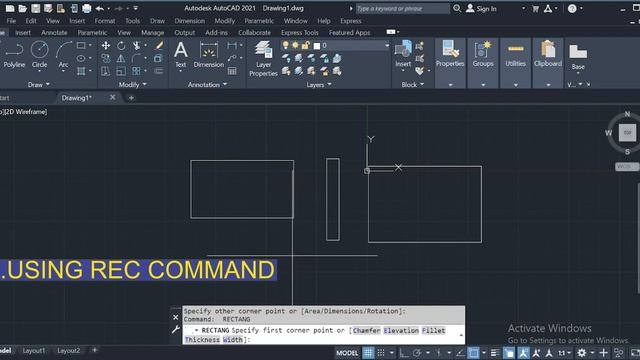640x360 pixels.
Task: Choose the Stretch tool
Action: (106, 71)
